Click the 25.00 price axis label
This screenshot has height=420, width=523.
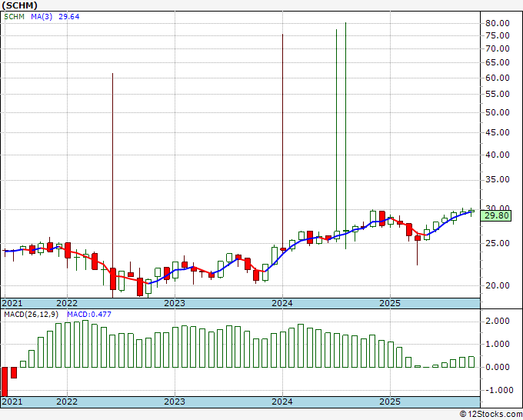click(498, 243)
